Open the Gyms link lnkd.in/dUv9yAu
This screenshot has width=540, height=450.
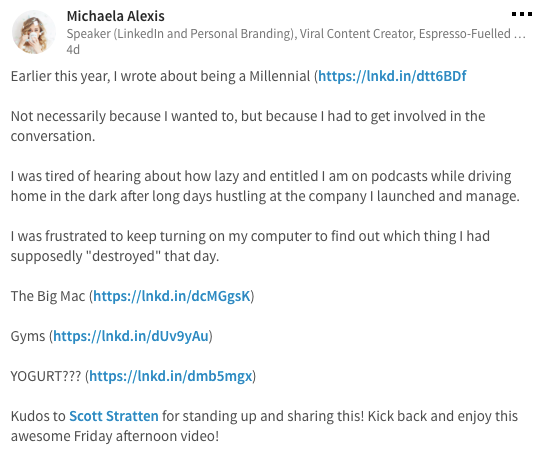click(x=131, y=336)
